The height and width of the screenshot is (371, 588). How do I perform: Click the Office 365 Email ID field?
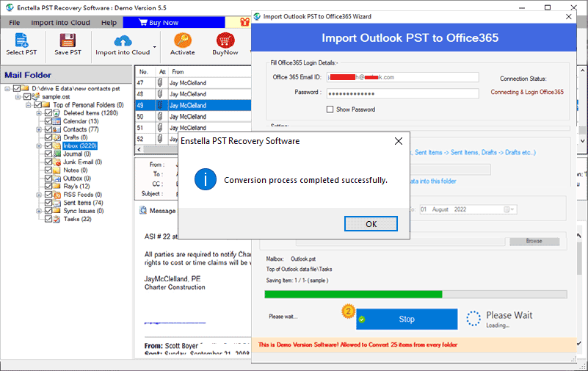click(x=402, y=76)
